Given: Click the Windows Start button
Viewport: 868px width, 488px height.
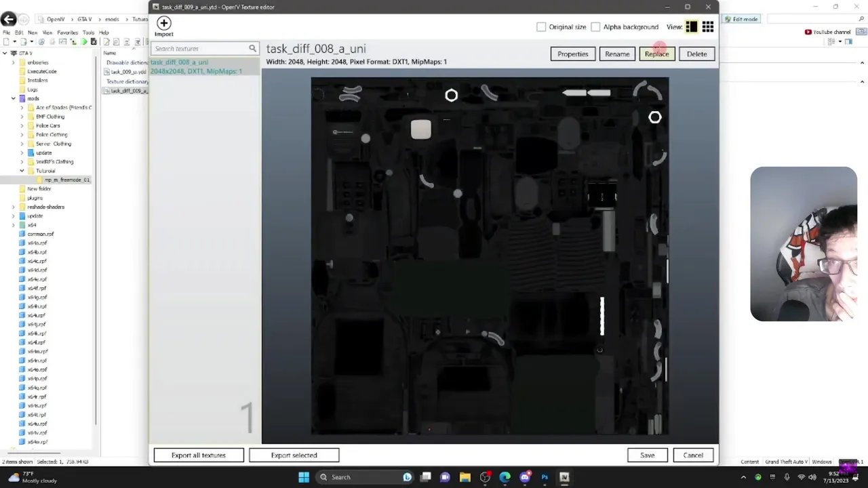Looking at the screenshot, I should (304, 477).
